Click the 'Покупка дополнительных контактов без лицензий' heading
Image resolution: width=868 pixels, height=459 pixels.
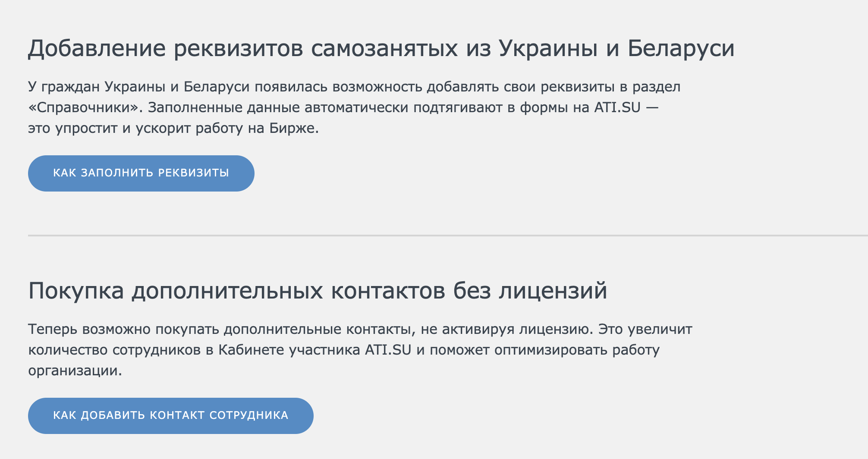(x=318, y=291)
